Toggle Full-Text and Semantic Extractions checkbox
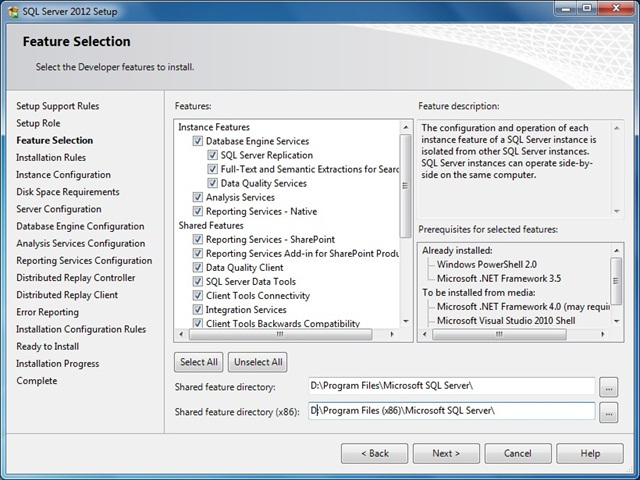Image resolution: width=640 pixels, height=480 pixels. click(x=212, y=169)
